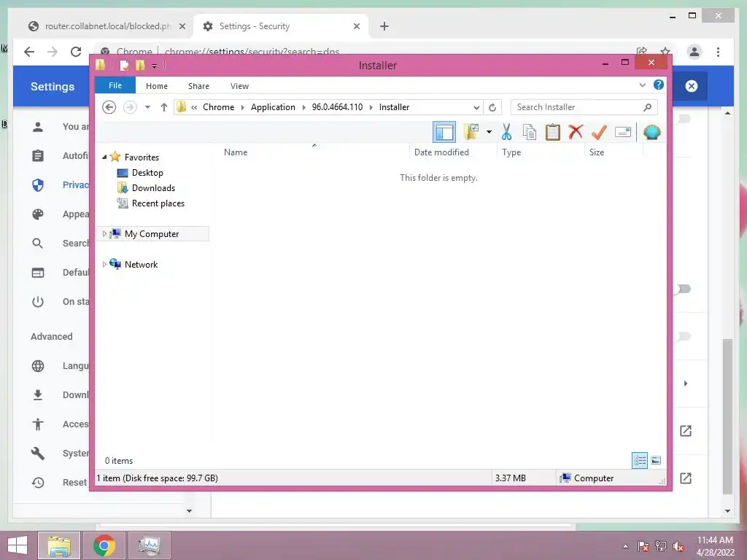Click the Paste clipboard icon
This screenshot has height=560, width=747.
click(553, 132)
